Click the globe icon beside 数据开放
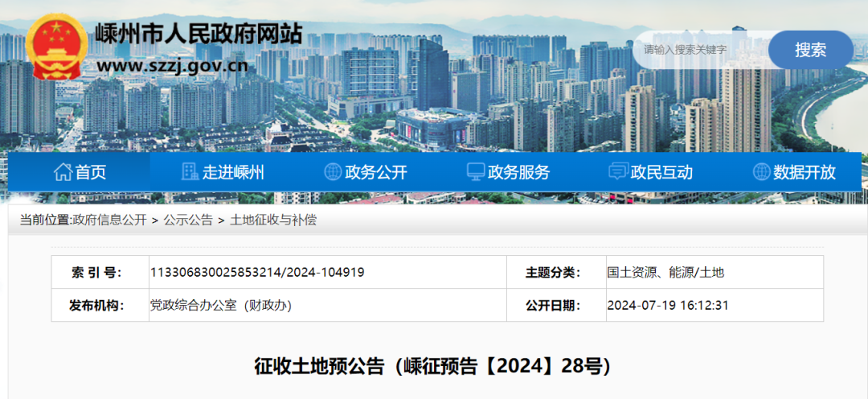The width and height of the screenshot is (868, 399). click(762, 172)
